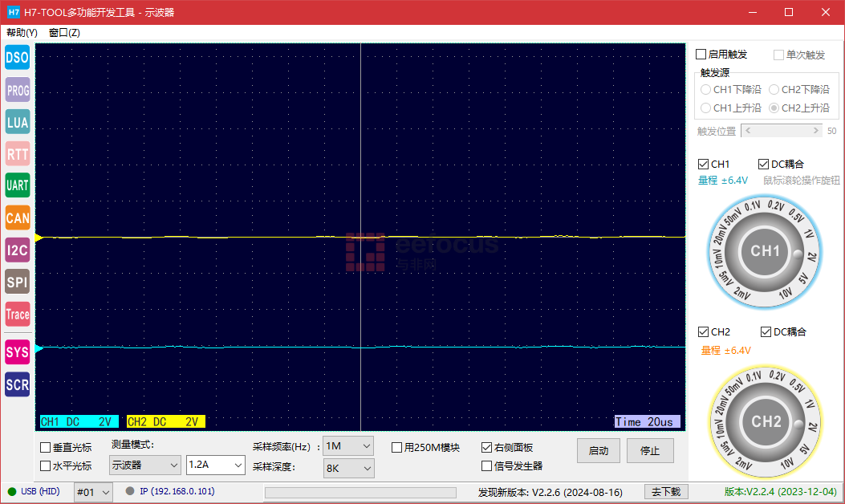This screenshot has height=504, width=845.
Task: Click the USB (HID) status text
Action: click(x=40, y=491)
